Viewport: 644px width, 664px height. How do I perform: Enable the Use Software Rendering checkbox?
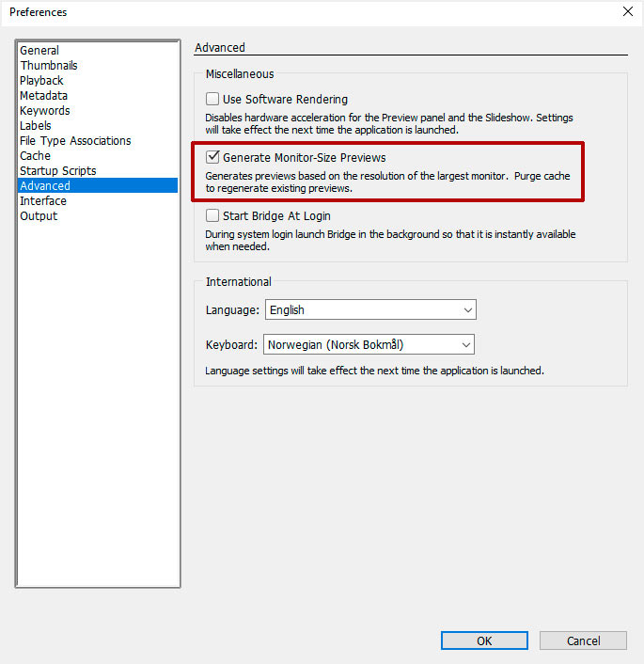212,99
